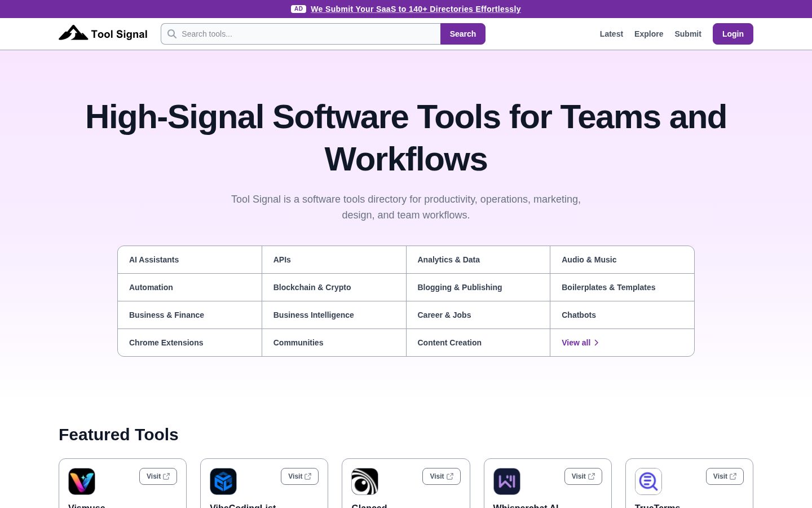This screenshot has height=508, width=812.
Task: Select the AI Assistants category
Action: click(189, 260)
